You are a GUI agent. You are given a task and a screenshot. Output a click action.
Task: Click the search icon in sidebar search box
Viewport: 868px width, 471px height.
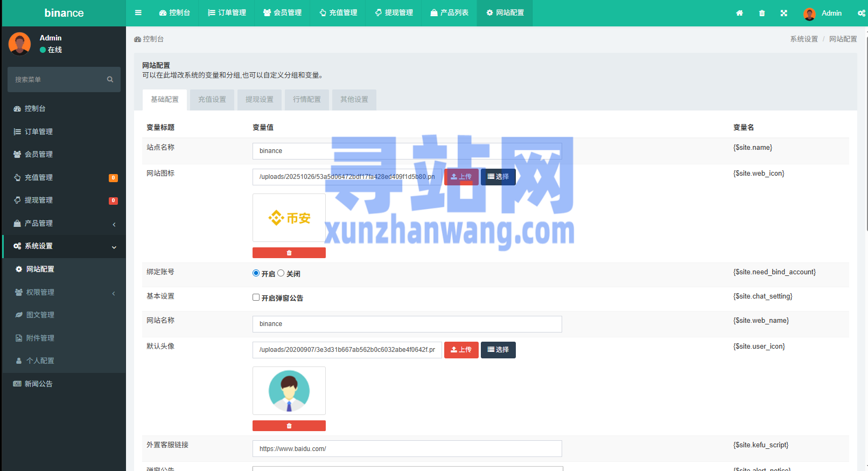tap(110, 80)
